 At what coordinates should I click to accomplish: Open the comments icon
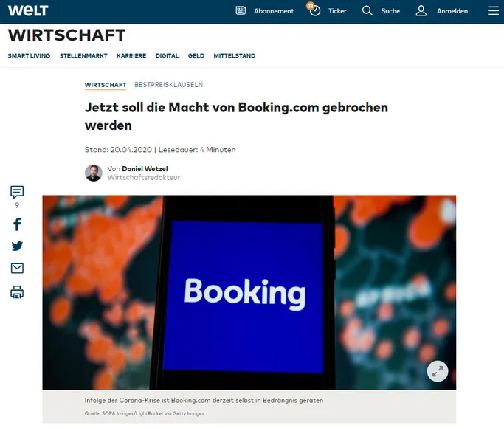point(17,192)
